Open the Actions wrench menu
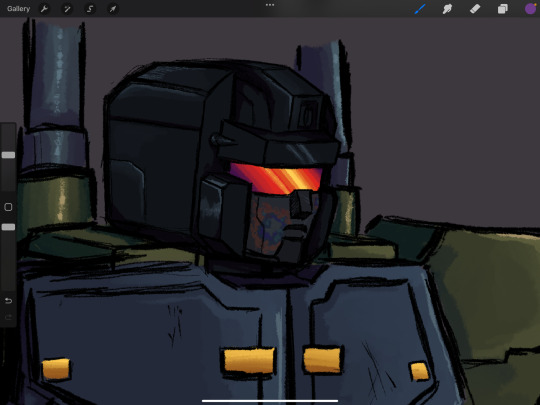 click(44, 9)
